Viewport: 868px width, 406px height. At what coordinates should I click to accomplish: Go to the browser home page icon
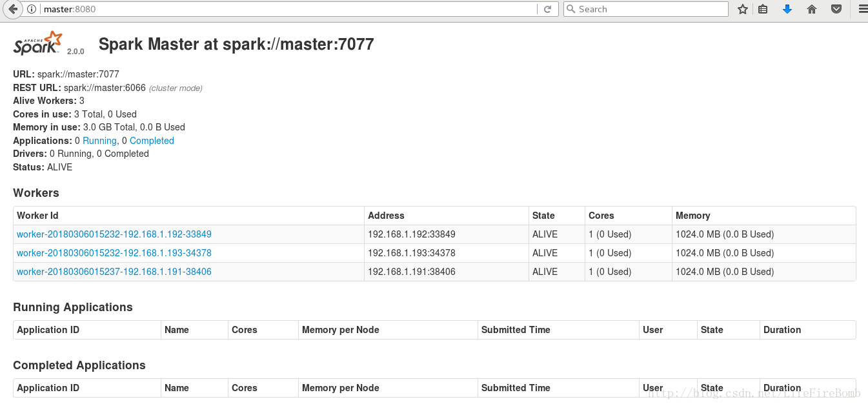tap(812, 9)
